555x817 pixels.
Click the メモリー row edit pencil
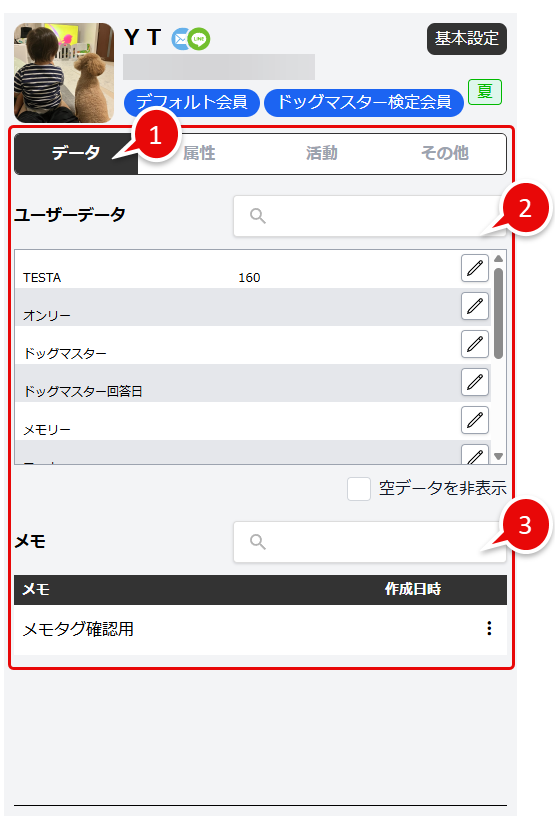click(x=474, y=420)
